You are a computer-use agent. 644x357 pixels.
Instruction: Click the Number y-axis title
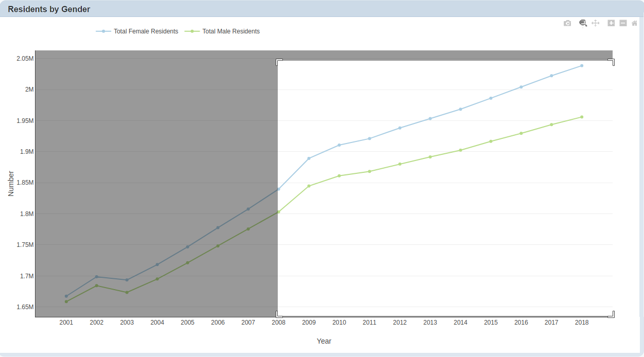11,183
